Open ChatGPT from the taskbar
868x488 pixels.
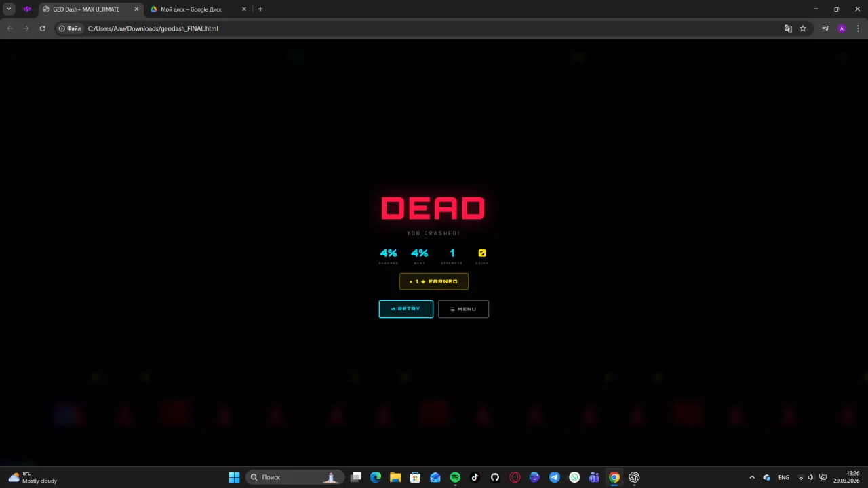click(x=634, y=477)
